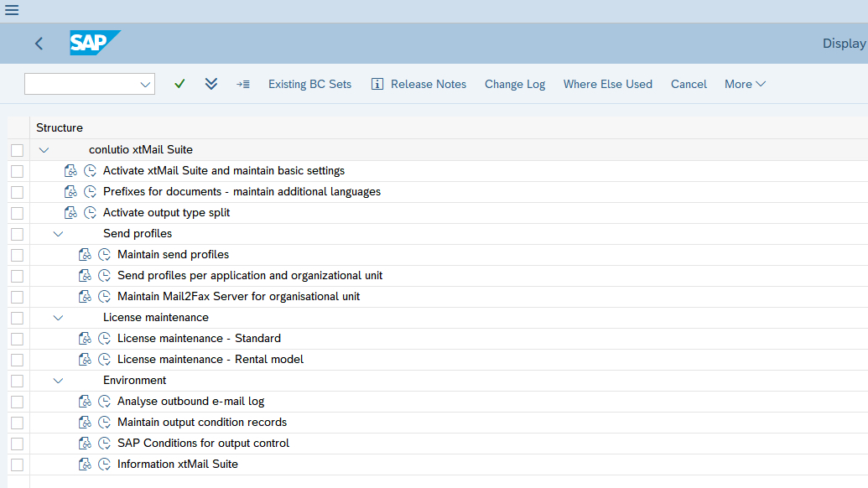This screenshot has width=868, height=488.
Task: Open documentation icon for Maintain send profiles
Action: (85, 255)
